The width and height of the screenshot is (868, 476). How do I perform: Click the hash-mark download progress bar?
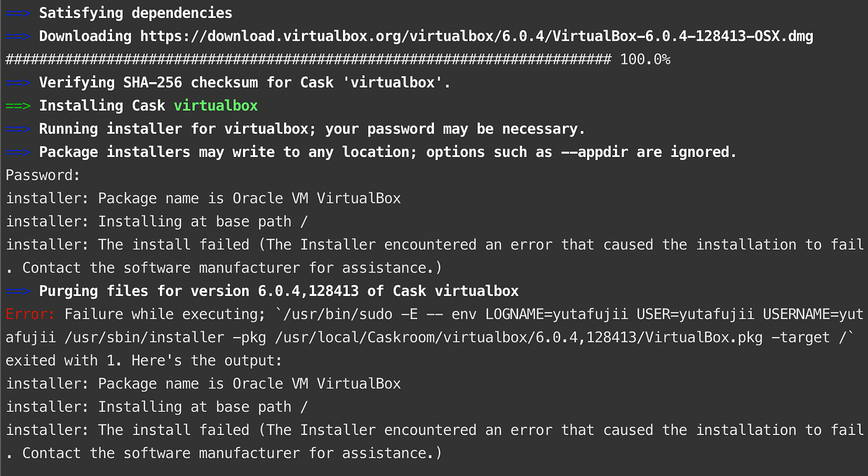pos(308,60)
